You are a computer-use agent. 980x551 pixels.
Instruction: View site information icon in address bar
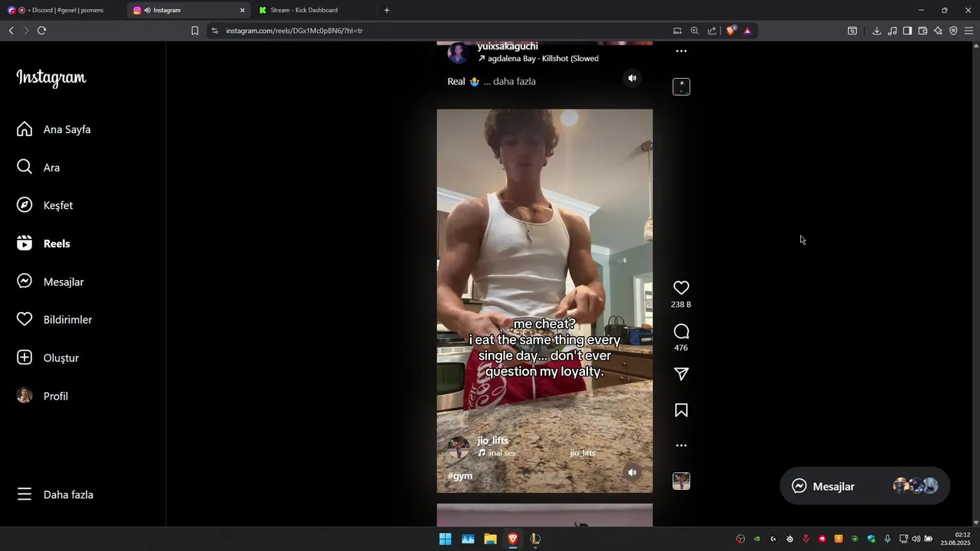[214, 31]
